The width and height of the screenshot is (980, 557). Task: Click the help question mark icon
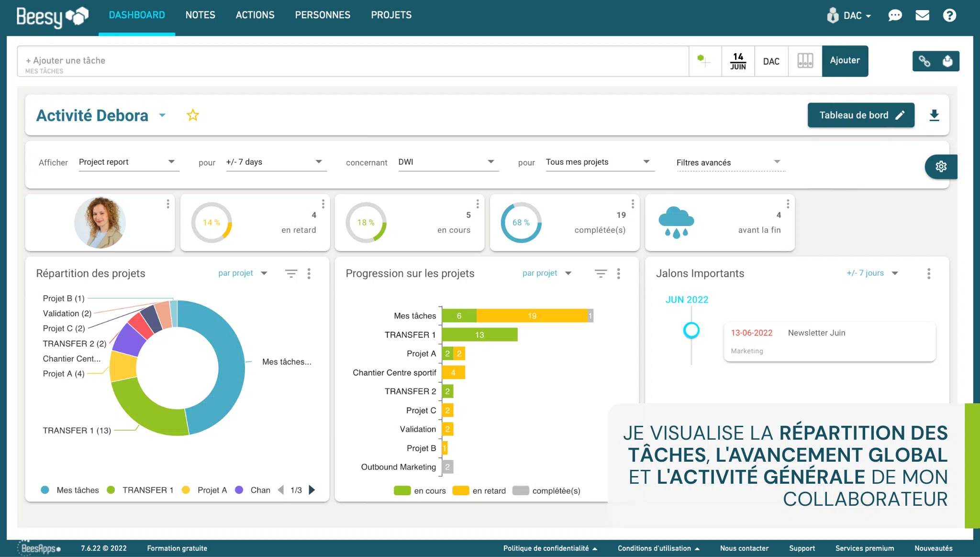(x=949, y=15)
